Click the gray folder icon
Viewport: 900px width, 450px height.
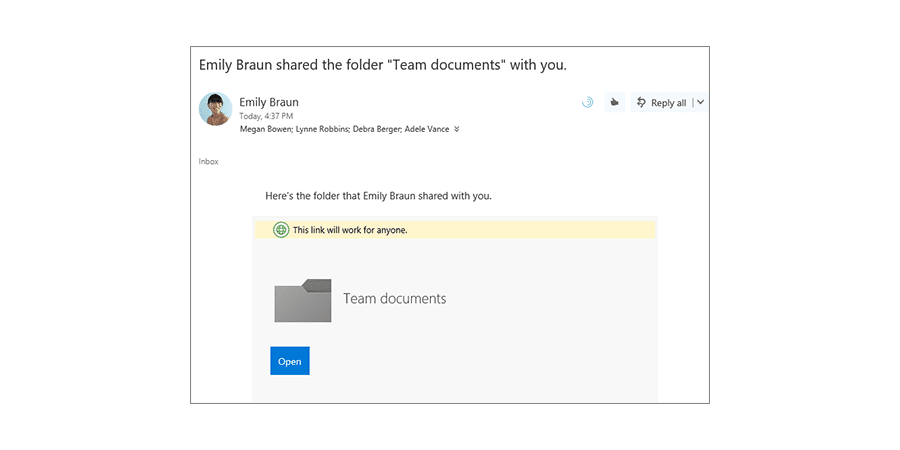point(302,300)
